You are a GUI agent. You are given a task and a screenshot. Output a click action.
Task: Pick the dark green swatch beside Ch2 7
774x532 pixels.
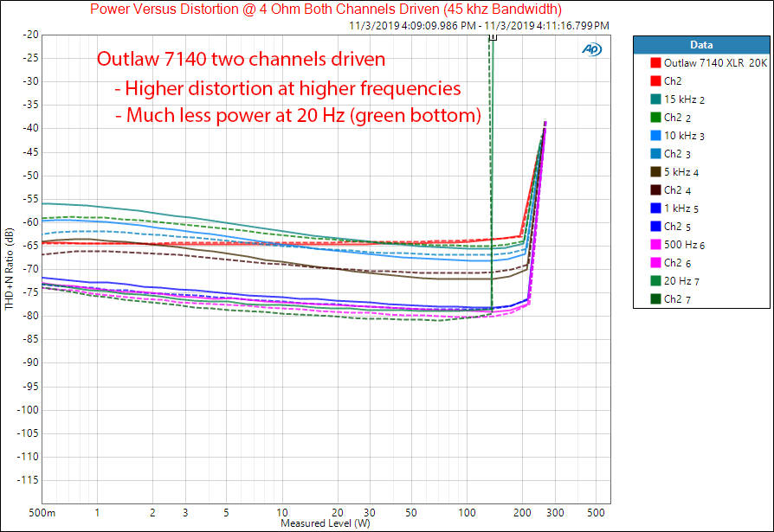click(x=655, y=298)
